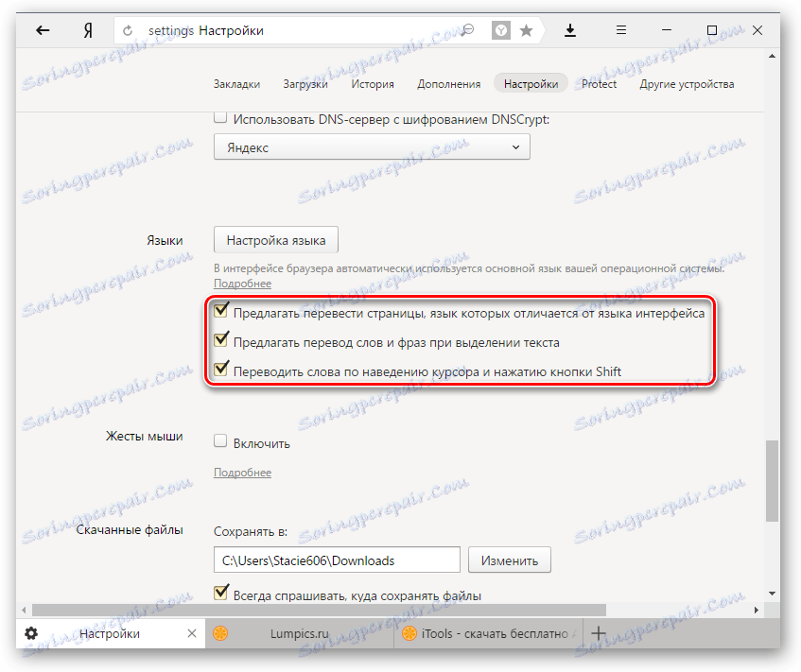801x672 pixels.
Task: Go back with the arrow button
Action: pos(43,30)
